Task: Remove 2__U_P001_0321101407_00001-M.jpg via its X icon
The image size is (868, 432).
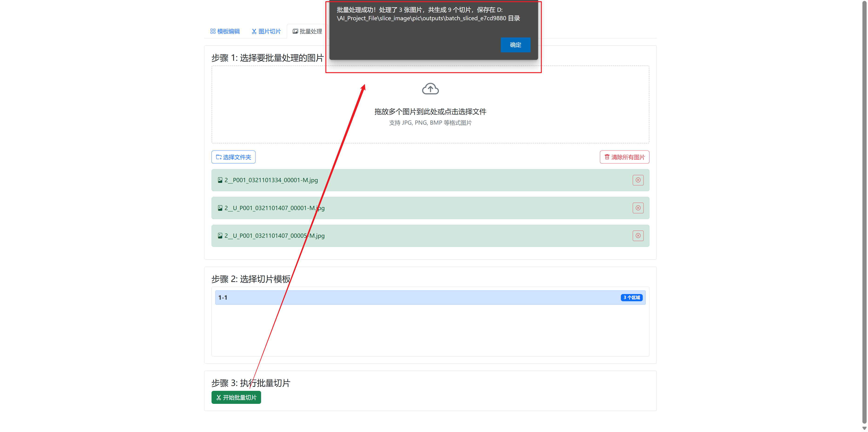Action: coord(638,208)
